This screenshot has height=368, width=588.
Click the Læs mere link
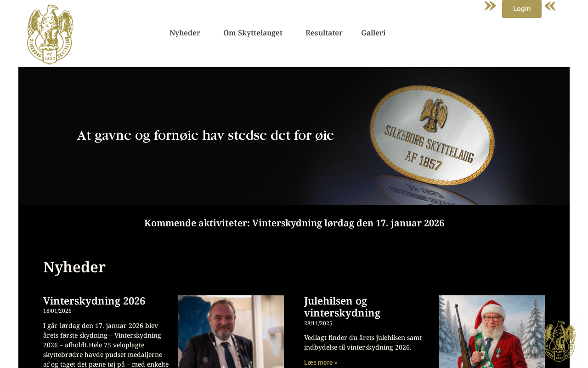pyautogui.click(x=321, y=362)
